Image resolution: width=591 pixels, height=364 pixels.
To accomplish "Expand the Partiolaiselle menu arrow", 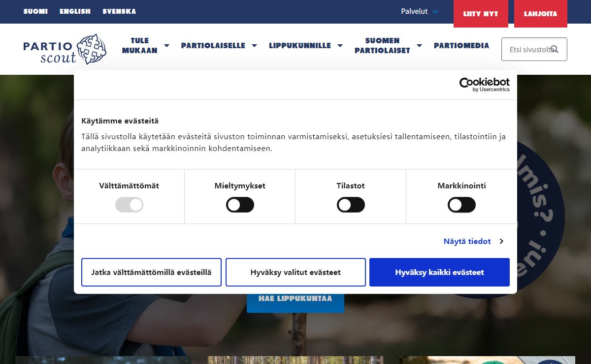I will [x=254, y=45].
